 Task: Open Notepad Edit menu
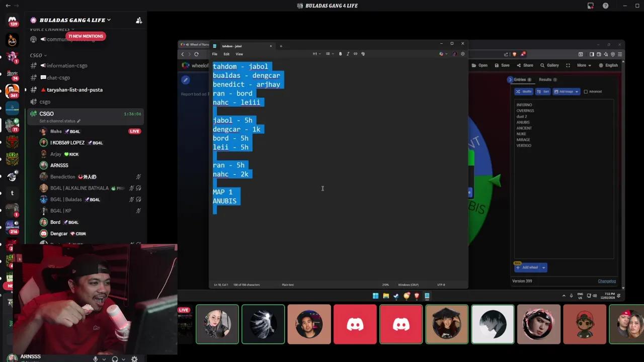tap(226, 54)
